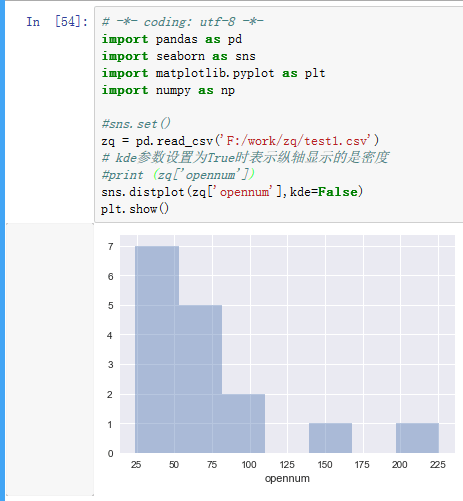463x501 pixels.
Task: Click the histogram bar near 150
Action: pos(330,438)
